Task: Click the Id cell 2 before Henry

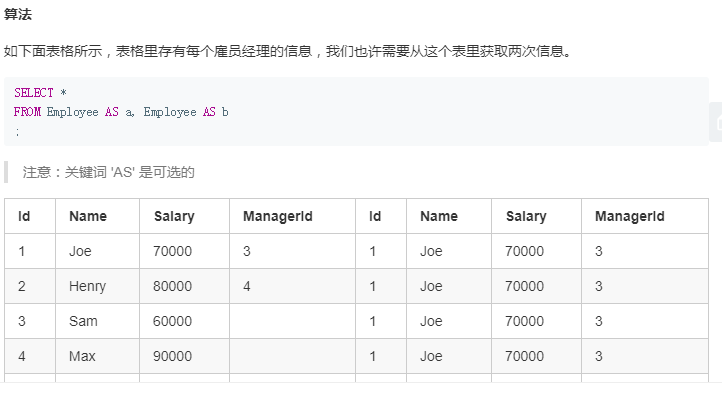Action: coord(30,286)
